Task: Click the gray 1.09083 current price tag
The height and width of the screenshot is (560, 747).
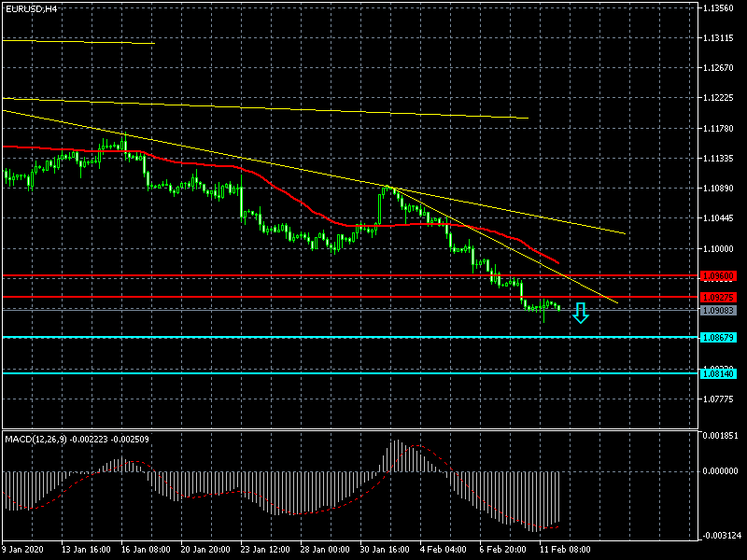Action: pyautogui.click(x=717, y=310)
